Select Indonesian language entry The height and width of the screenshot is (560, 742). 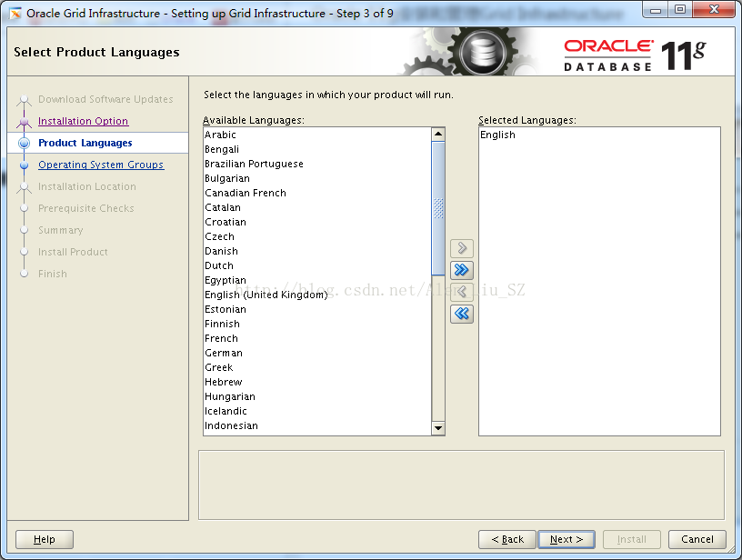(317, 425)
